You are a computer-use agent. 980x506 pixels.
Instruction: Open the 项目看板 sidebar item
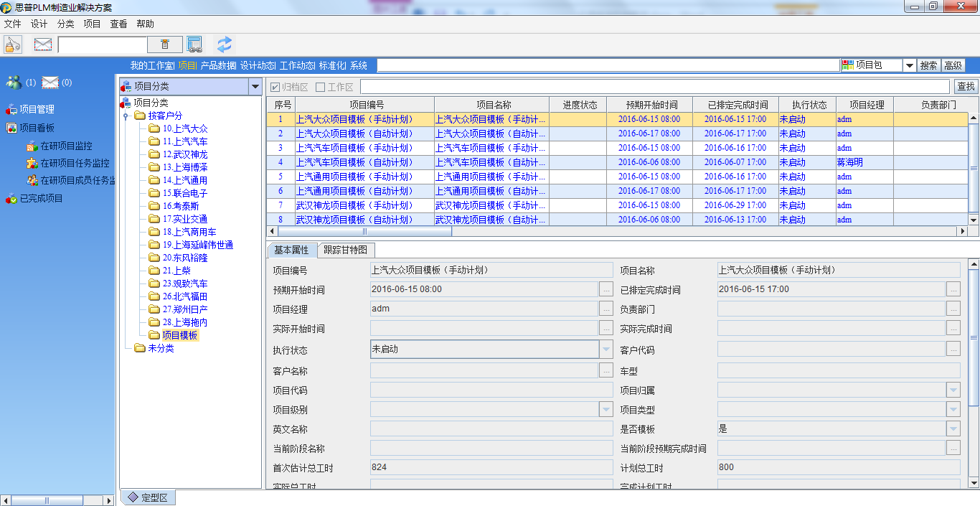(36, 128)
